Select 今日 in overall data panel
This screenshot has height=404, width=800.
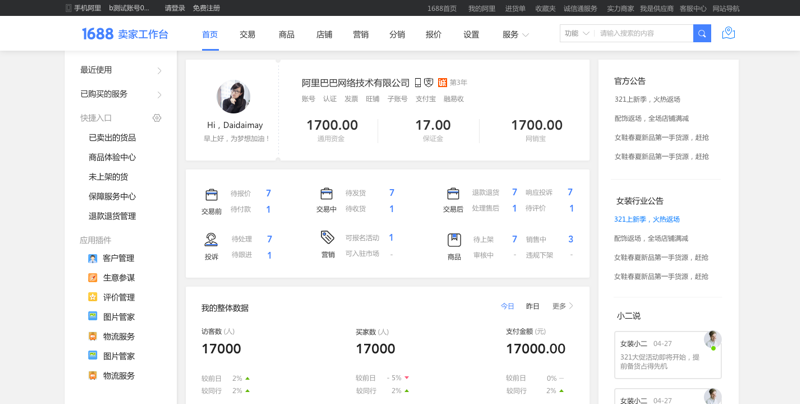coord(507,306)
